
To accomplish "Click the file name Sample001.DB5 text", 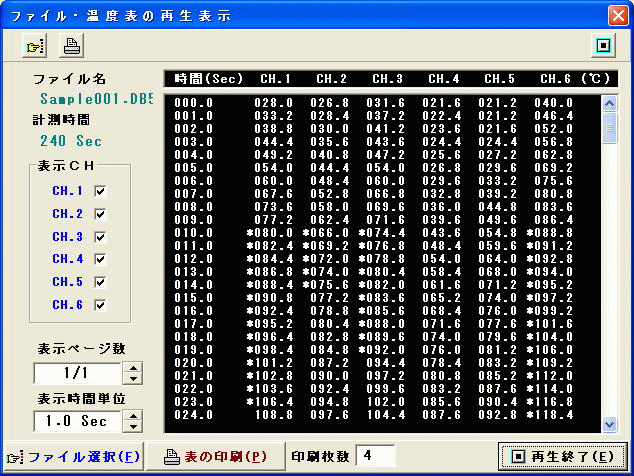I will pos(97,98).
